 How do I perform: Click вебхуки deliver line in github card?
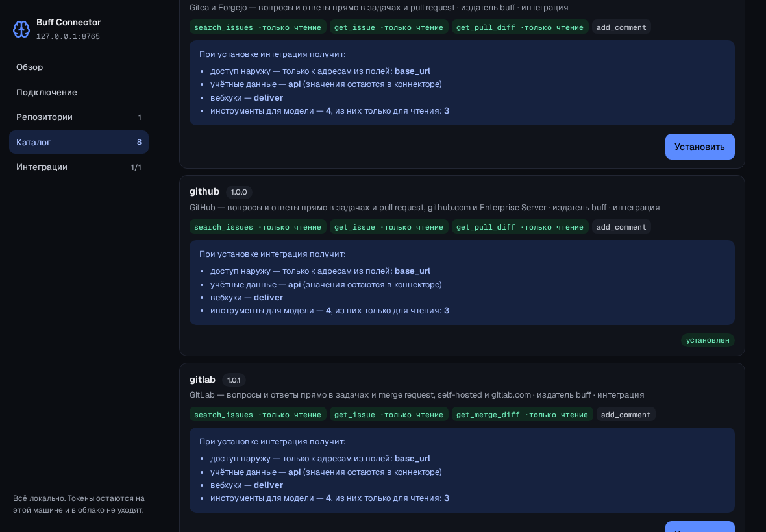point(246,298)
